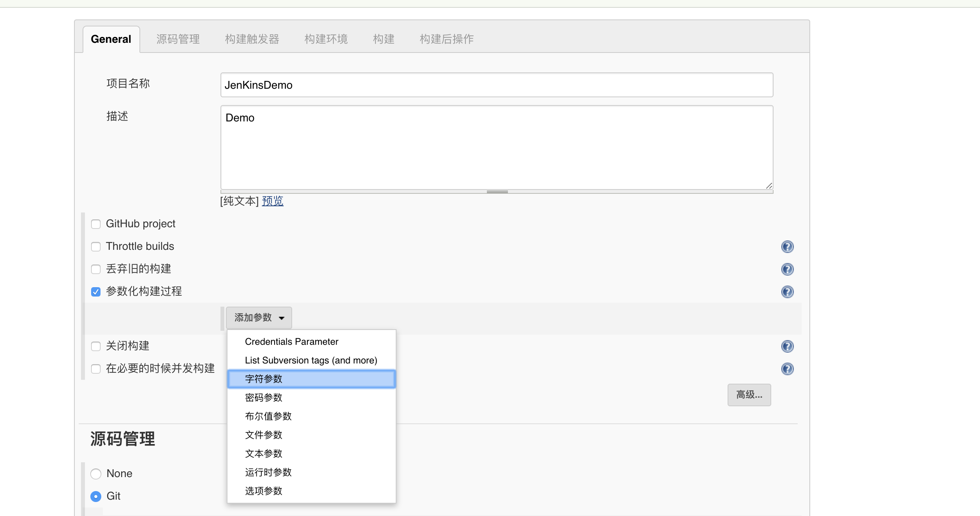Click help icon for Throttle builds
The image size is (980, 516).
pos(787,247)
